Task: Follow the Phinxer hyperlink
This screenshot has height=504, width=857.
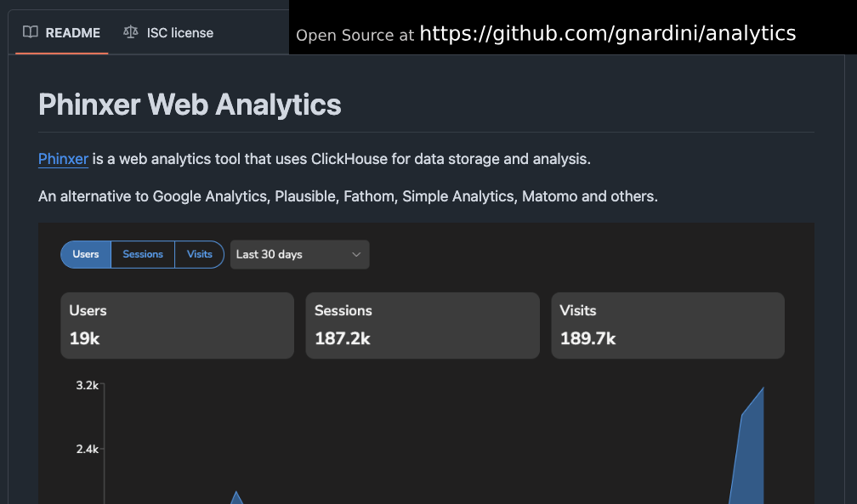Action: pyautogui.click(x=64, y=159)
